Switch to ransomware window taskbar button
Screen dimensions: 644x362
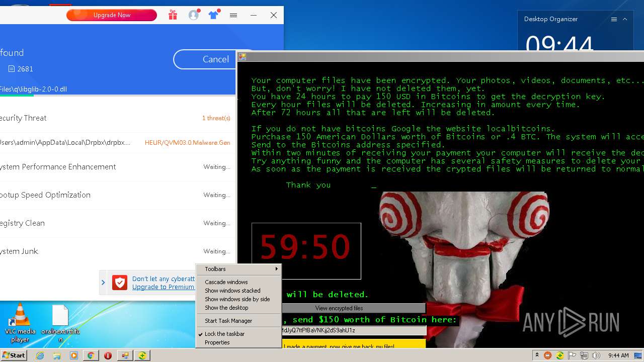click(x=125, y=355)
